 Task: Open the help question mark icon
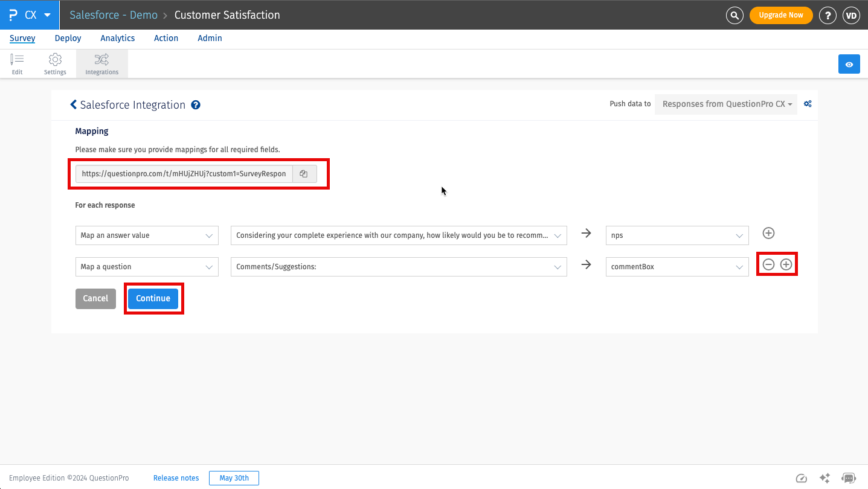click(828, 15)
